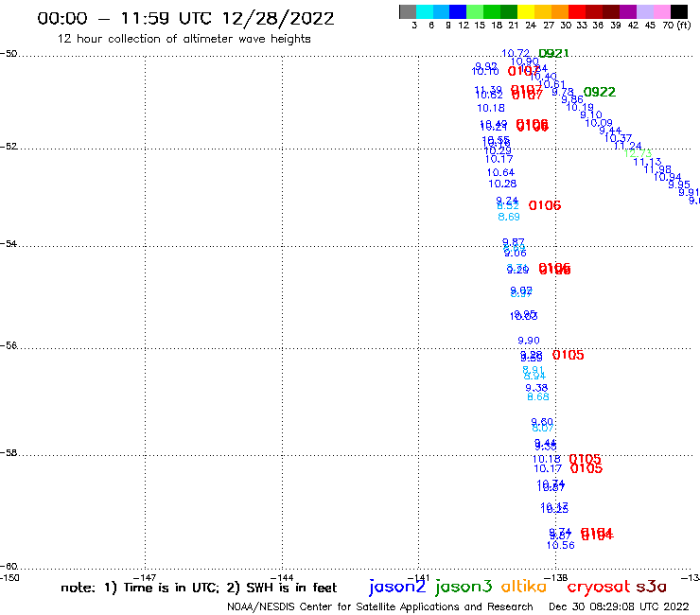Pick the yellow swatch in the wave height legend
This screenshot has height=615, width=700.
(x=526, y=11)
